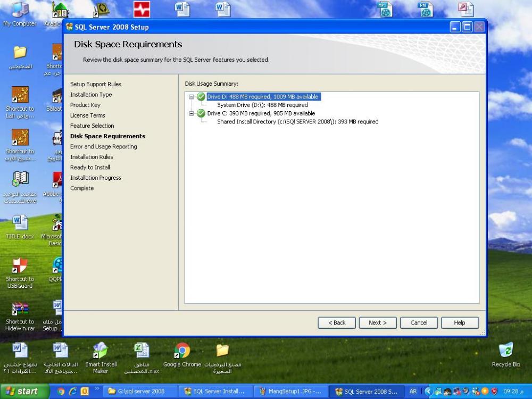This screenshot has width=532, height=399.
Task: Click Next to continue setup
Action: (x=378, y=323)
